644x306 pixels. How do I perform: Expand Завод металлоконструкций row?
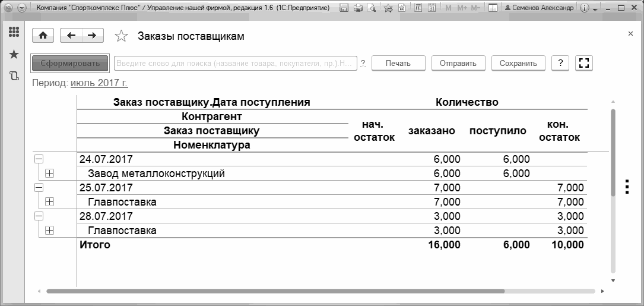pyautogui.click(x=49, y=173)
